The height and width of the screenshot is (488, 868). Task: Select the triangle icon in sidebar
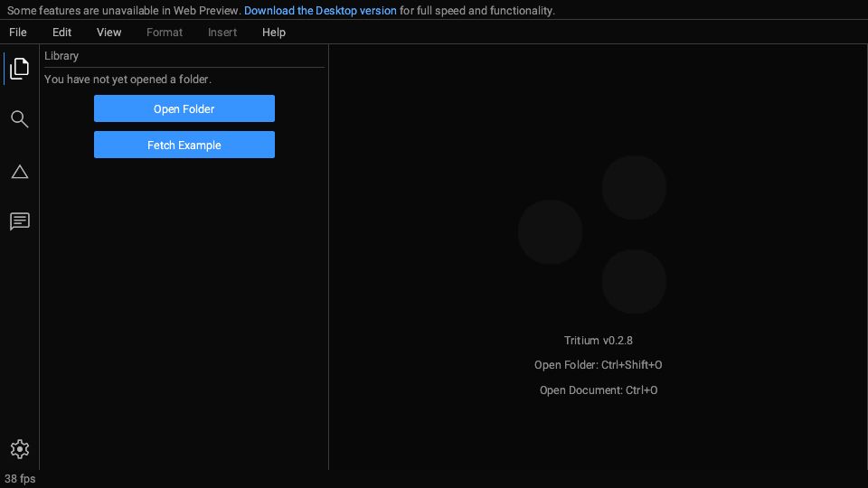point(19,172)
